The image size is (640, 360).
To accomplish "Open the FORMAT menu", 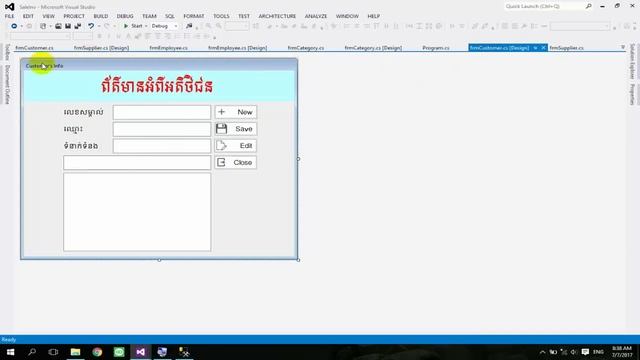I will coord(193,16).
